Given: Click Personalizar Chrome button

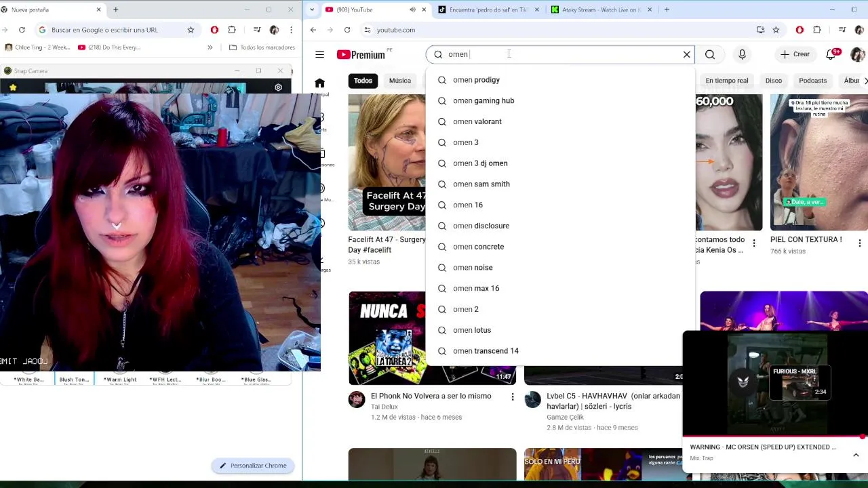Looking at the screenshot, I should click(x=253, y=466).
